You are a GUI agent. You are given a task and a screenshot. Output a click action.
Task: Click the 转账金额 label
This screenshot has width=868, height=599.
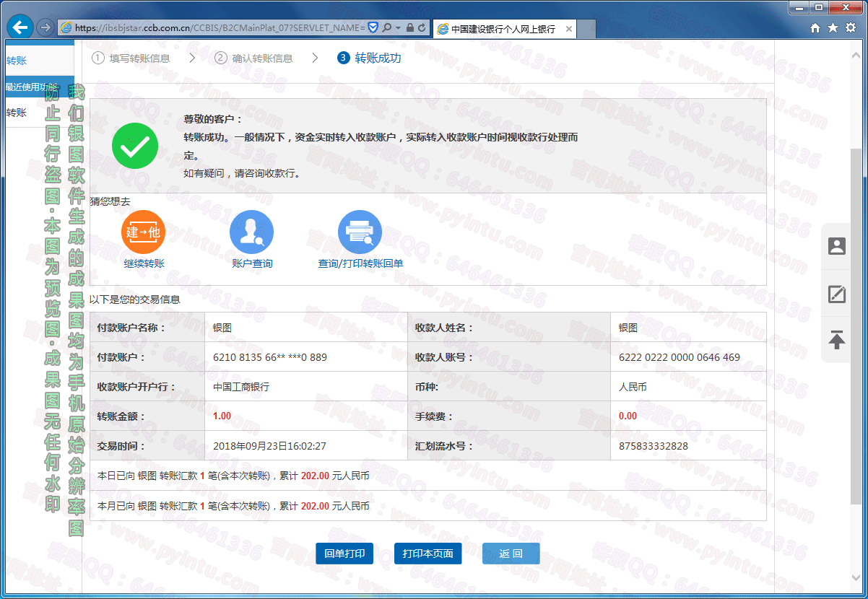point(121,416)
